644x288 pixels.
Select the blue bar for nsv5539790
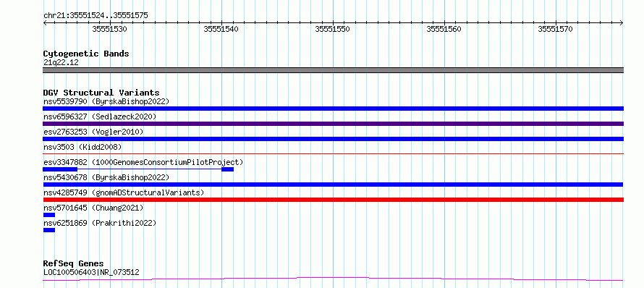(333, 109)
